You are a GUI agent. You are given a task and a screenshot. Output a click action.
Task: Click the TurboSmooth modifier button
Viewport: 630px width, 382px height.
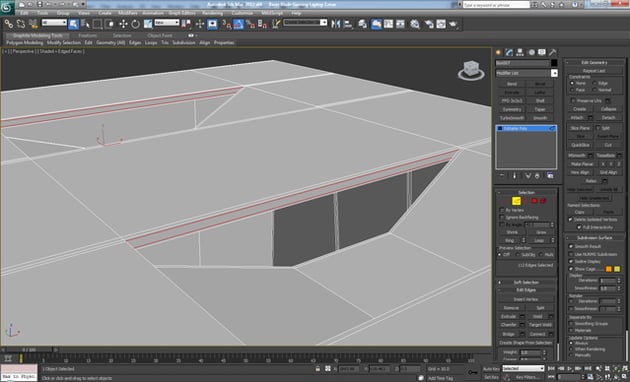click(x=512, y=118)
